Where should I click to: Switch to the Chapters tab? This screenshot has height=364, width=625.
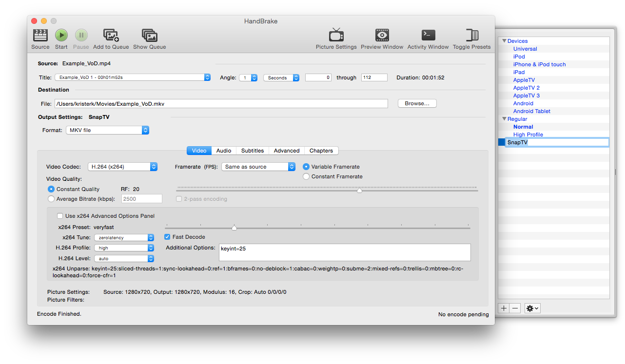pyautogui.click(x=321, y=151)
